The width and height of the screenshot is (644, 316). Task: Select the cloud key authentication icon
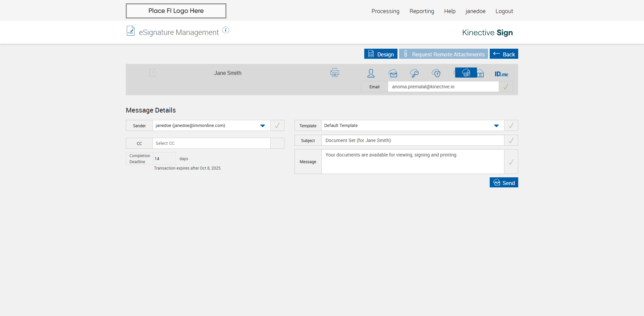[414, 73]
